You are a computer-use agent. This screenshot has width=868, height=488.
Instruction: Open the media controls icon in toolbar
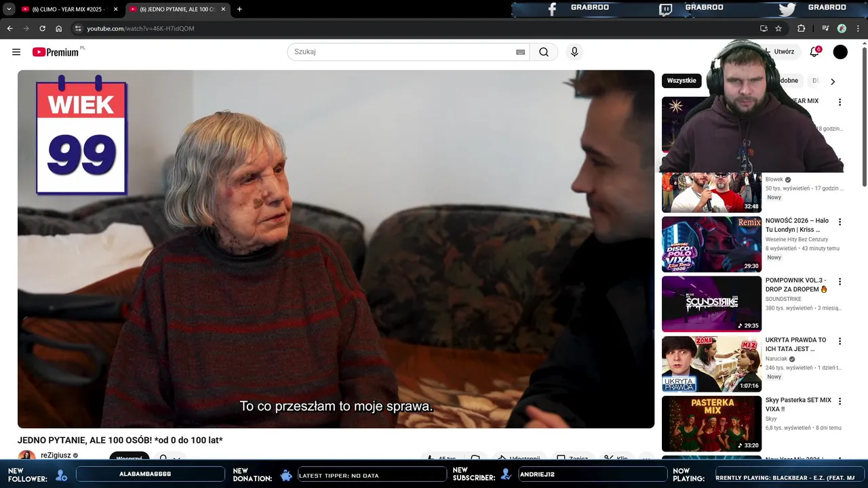pyautogui.click(x=825, y=28)
